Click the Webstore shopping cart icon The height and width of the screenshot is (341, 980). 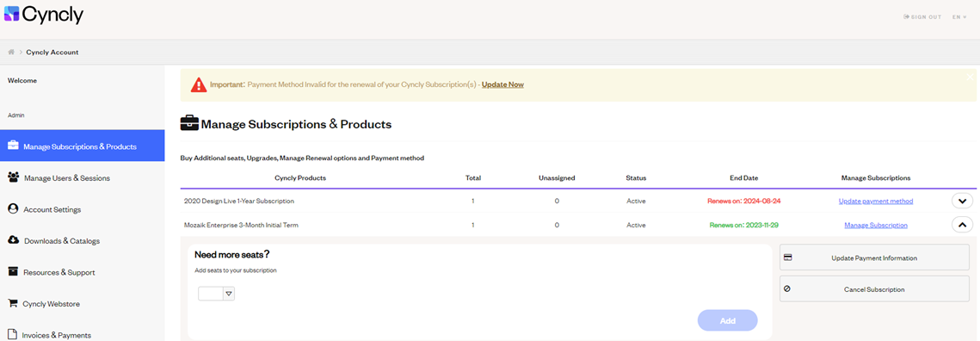(13, 303)
